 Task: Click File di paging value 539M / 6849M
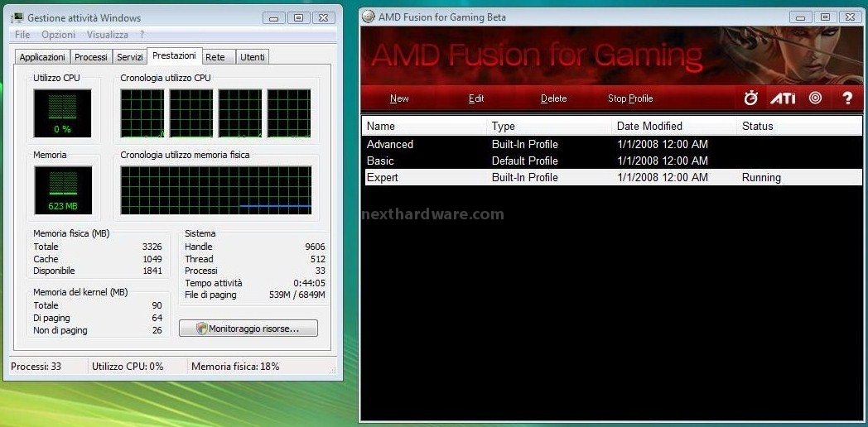pyautogui.click(x=297, y=295)
